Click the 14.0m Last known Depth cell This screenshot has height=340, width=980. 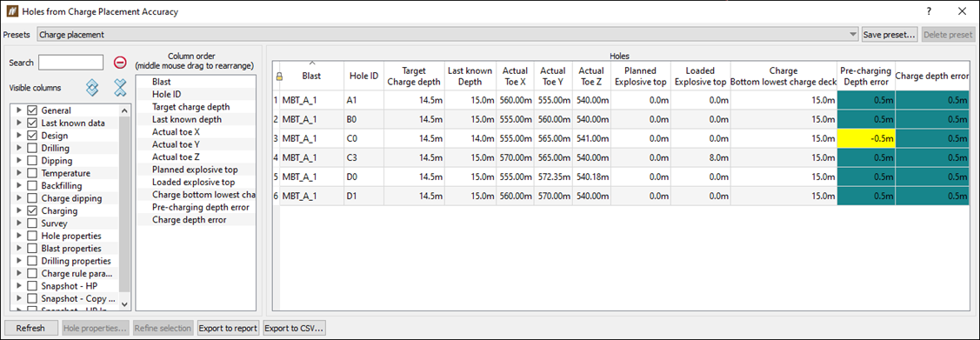tap(470, 139)
